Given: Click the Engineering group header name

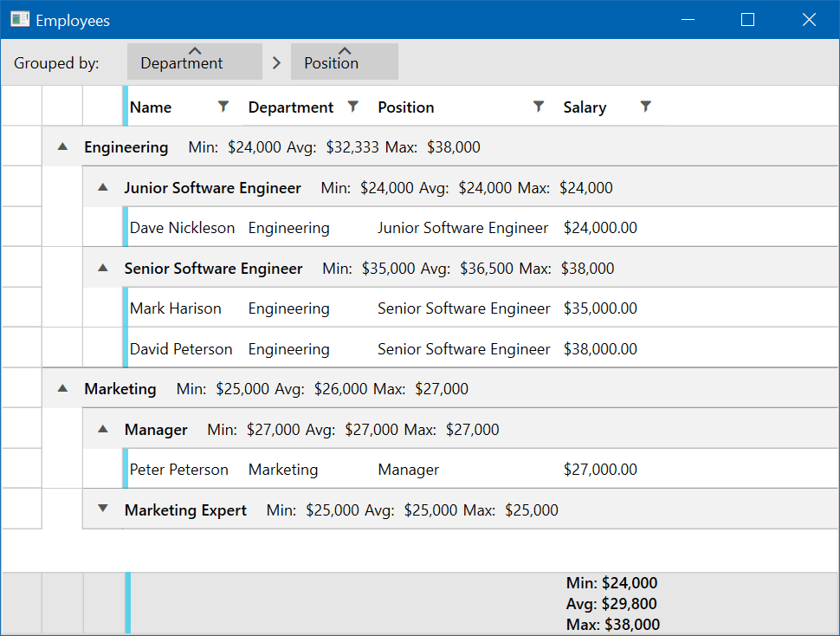Looking at the screenshot, I should click(126, 146).
